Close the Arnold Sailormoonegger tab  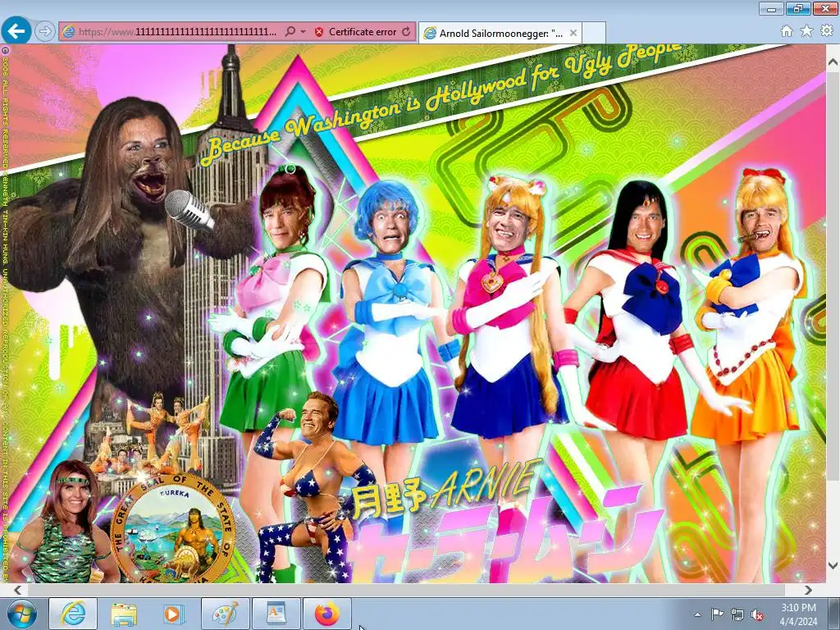(x=573, y=33)
